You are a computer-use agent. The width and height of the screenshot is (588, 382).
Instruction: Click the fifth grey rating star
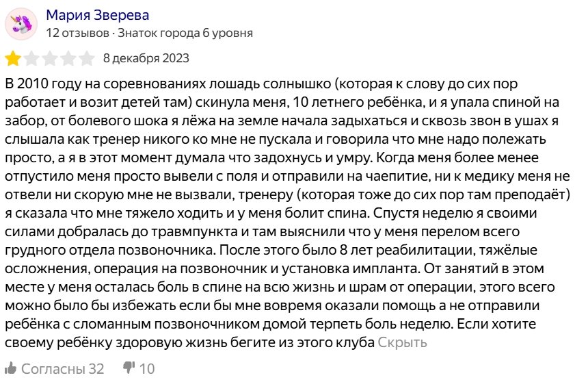click(x=87, y=58)
